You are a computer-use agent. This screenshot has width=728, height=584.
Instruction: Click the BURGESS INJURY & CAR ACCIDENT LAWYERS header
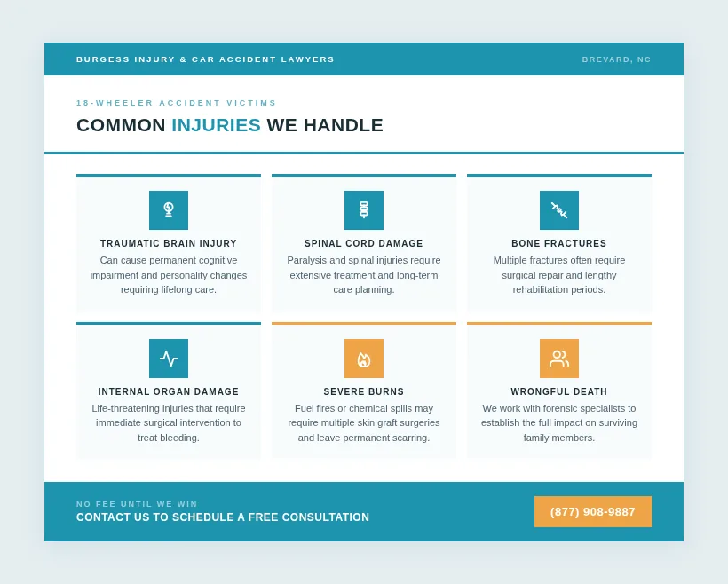pos(205,59)
